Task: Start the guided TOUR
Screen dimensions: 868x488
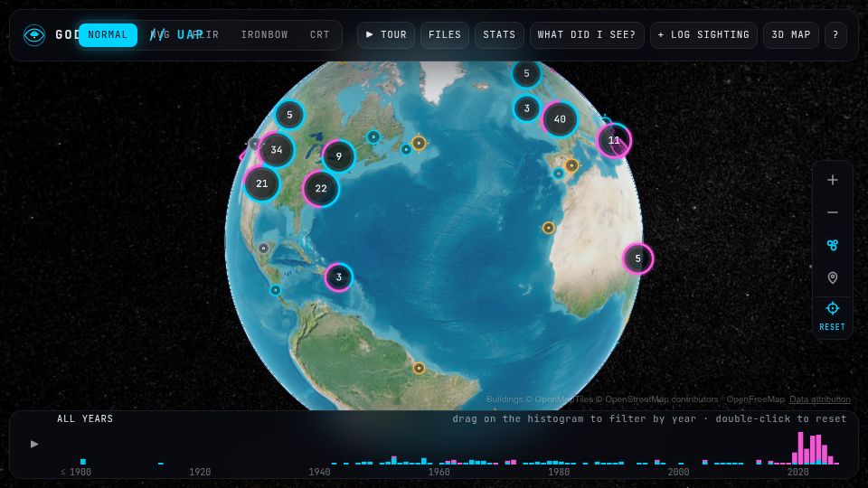Action: (386, 35)
